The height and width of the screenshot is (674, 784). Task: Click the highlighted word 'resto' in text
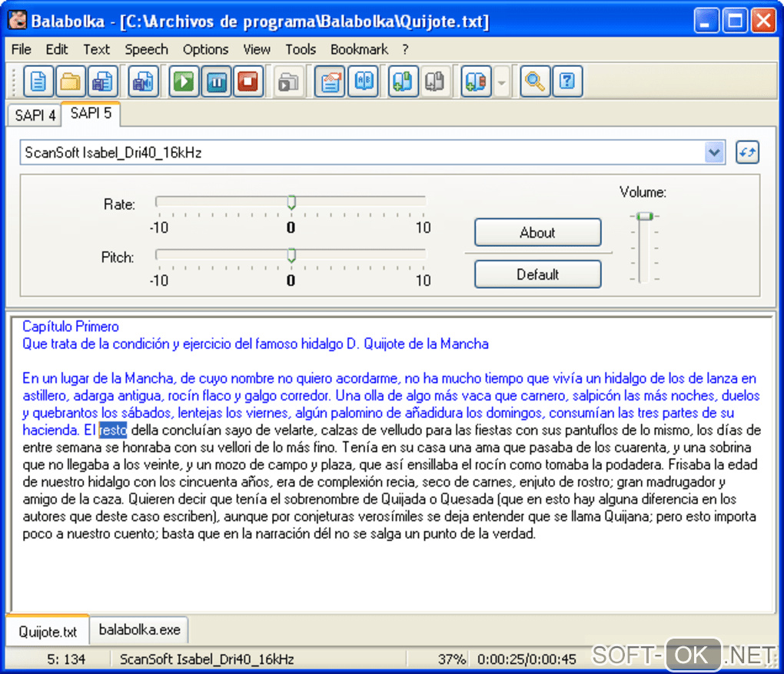pos(113,430)
